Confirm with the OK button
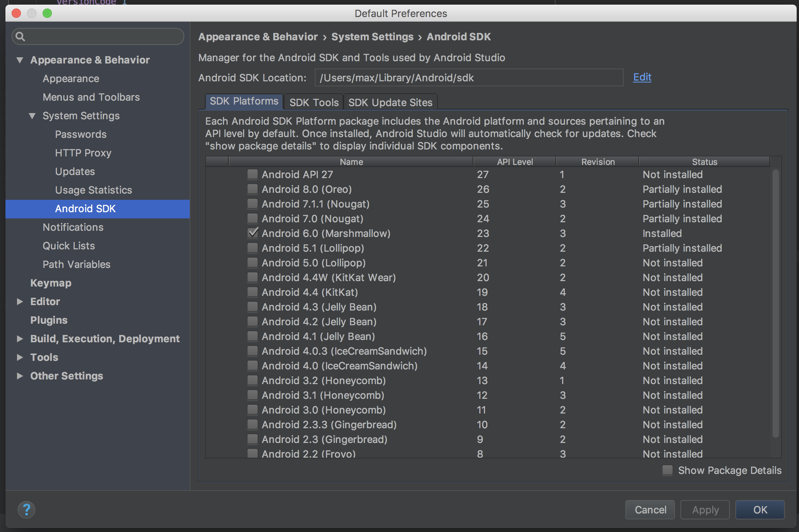Screen dimensions: 799x532 [x=760, y=510]
